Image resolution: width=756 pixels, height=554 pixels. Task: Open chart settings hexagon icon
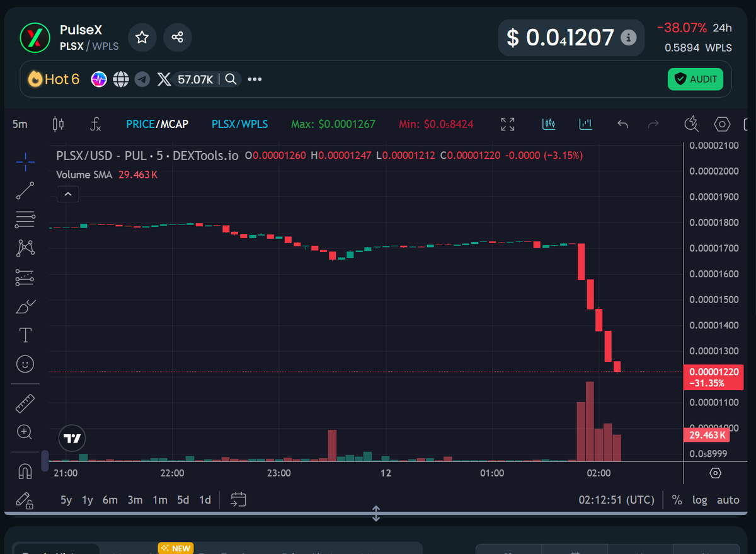(722, 124)
